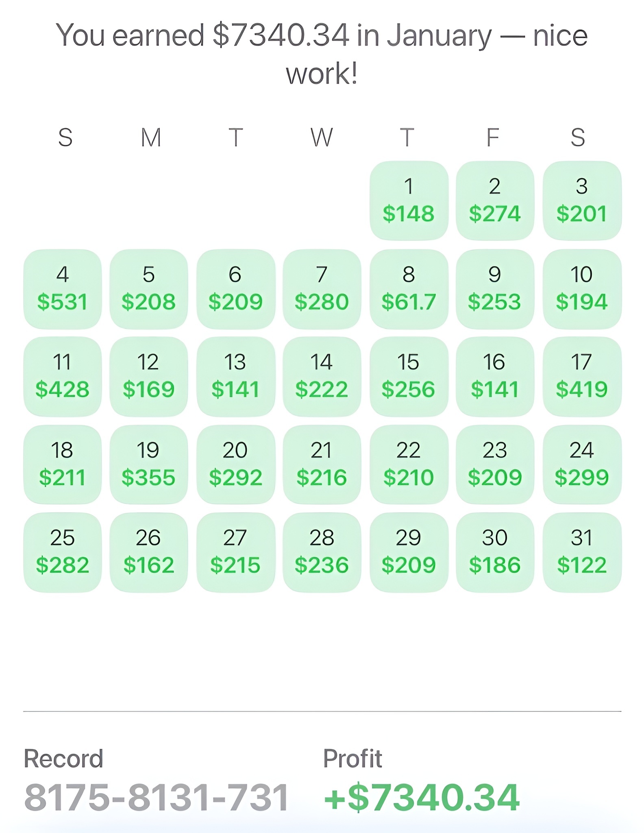The image size is (644, 833).
Task: Select January 7 tile with $280
Action: pyautogui.click(x=322, y=289)
